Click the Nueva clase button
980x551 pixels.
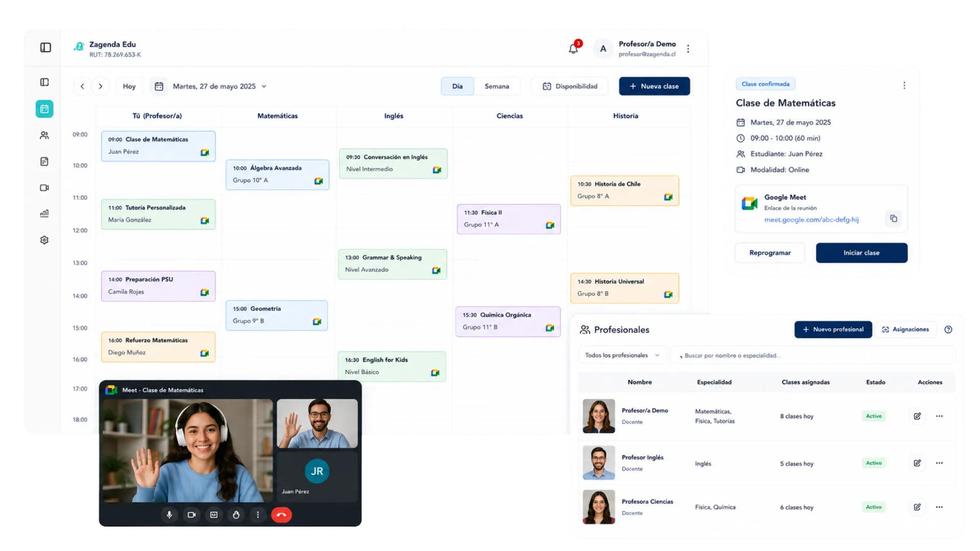click(654, 86)
